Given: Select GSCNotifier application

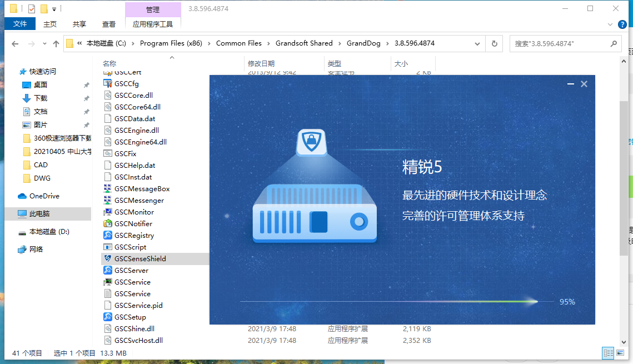Looking at the screenshot, I should 133,224.
